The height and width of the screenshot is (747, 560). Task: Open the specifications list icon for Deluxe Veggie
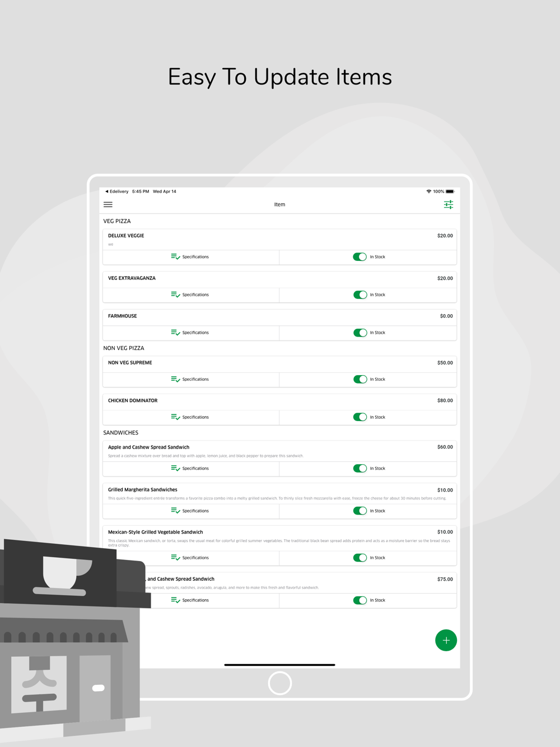pyautogui.click(x=175, y=256)
